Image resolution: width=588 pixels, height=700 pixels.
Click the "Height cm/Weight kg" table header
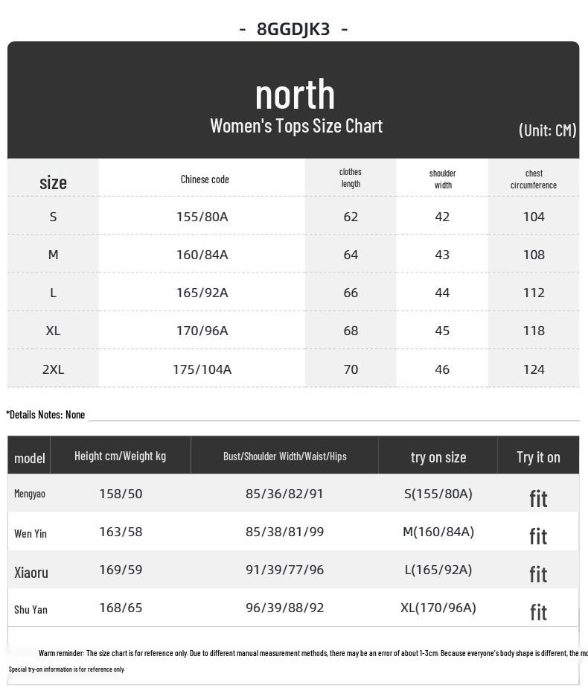(x=120, y=456)
